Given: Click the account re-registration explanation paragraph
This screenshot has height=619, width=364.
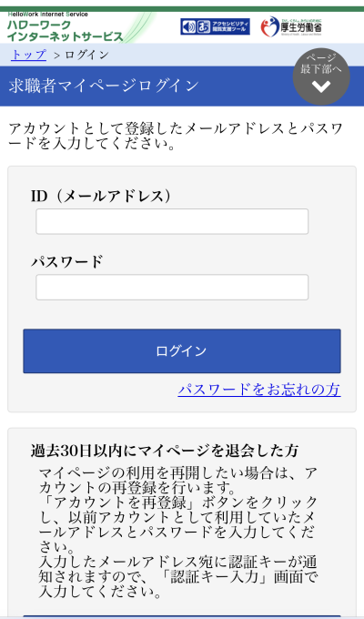Looking at the screenshot, I should (178, 533).
